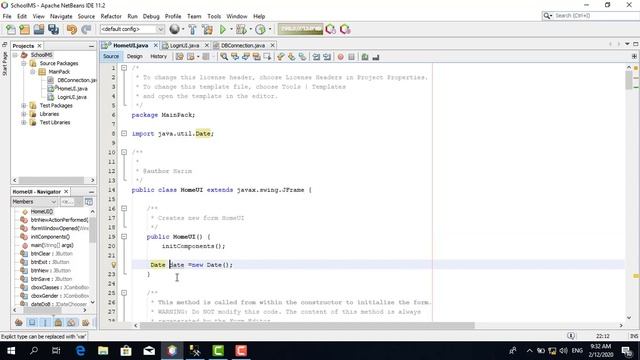
Task: Click the Mail icon in the taskbar
Action: [149, 351]
